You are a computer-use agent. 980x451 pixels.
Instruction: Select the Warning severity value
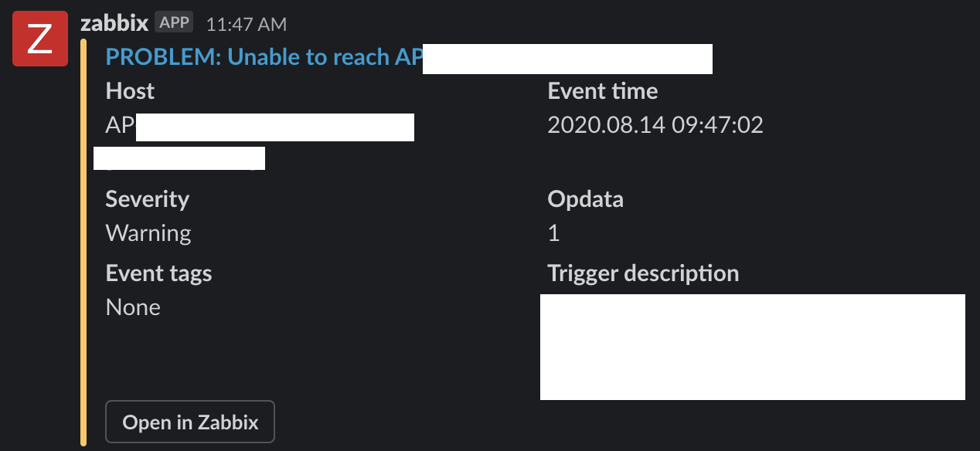tap(148, 233)
